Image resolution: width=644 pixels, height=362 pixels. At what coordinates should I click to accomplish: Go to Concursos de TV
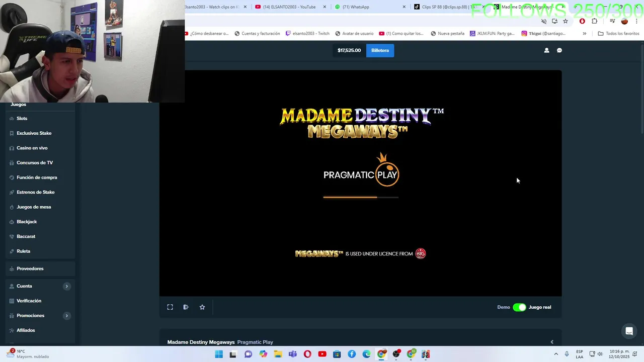[x=40, y=163]
